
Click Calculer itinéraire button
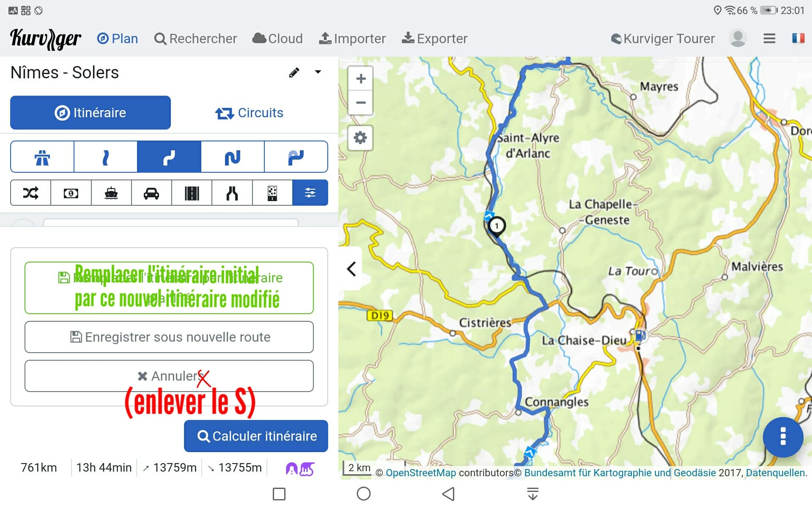[256, 436]
